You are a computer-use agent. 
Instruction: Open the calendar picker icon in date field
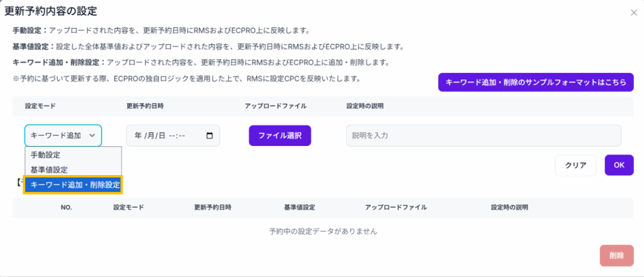pos(209,135)
